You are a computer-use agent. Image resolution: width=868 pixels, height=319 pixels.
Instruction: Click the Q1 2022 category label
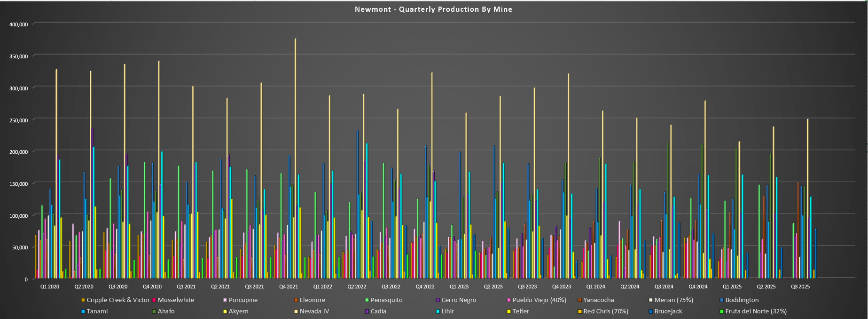click(323, 287)
